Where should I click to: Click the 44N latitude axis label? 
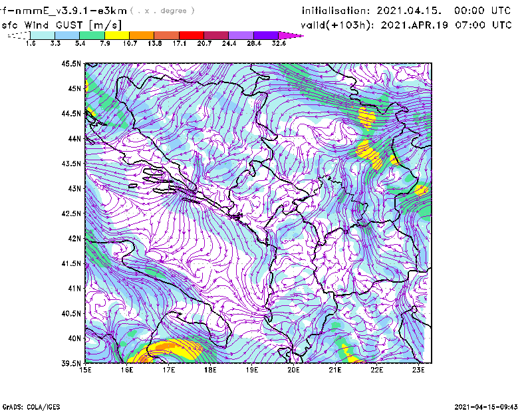74,138
